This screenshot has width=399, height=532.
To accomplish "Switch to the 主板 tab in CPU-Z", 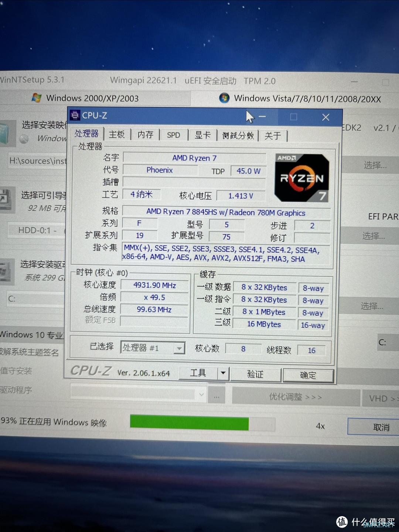I will pos(117,134).
